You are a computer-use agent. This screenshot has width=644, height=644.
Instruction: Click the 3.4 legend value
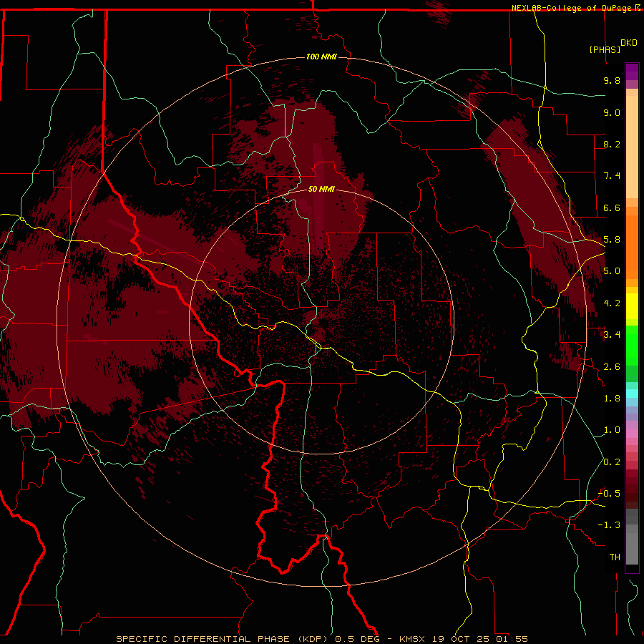612,335
